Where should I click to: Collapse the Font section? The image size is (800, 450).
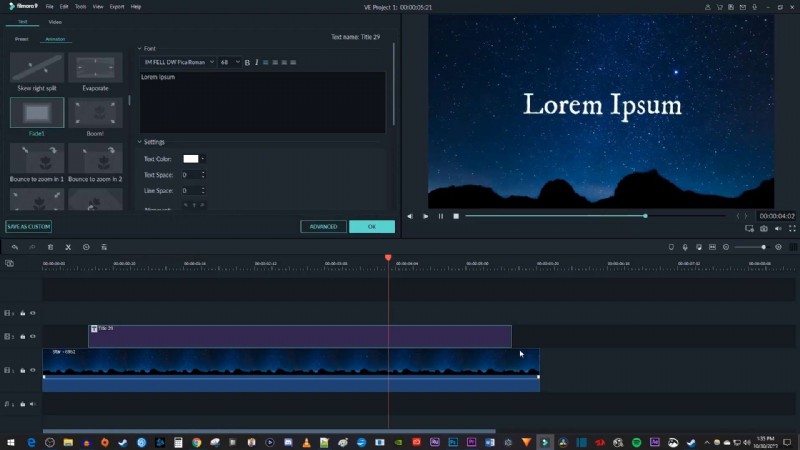[x=139, y=48]
